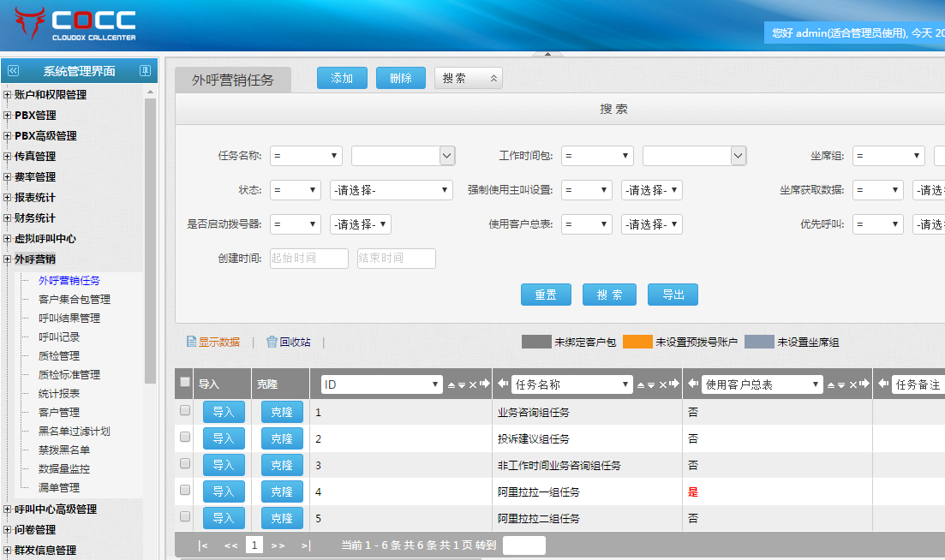Image resolution: width=945 pixels, height=560 pixels.
Task: Go to the last page of results
Action: click(306, 545)
